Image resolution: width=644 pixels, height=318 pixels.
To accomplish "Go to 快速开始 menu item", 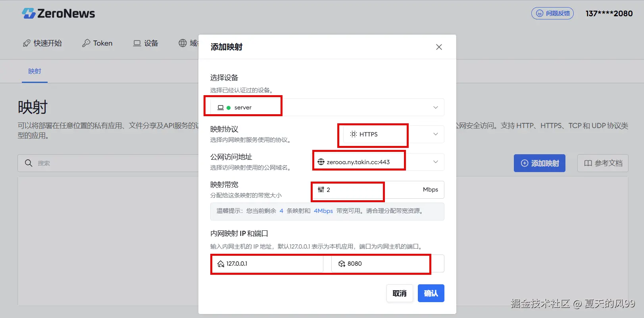I will tap(42, 43).
